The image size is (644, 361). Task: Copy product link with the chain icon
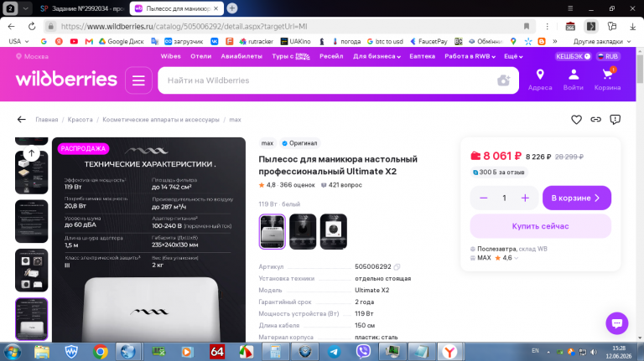pos(595,120)
